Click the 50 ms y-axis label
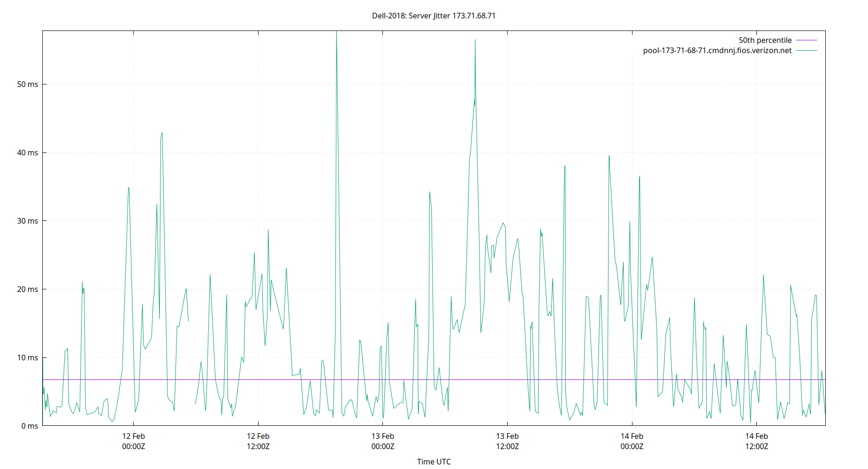 click(x=28, y=84)
